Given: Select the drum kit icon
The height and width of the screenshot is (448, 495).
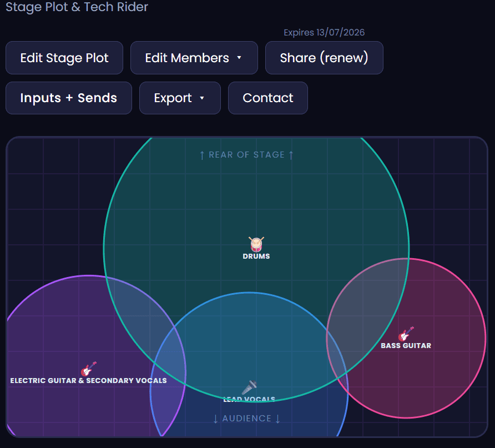Looking at the screenshot, I should (256, 244).
